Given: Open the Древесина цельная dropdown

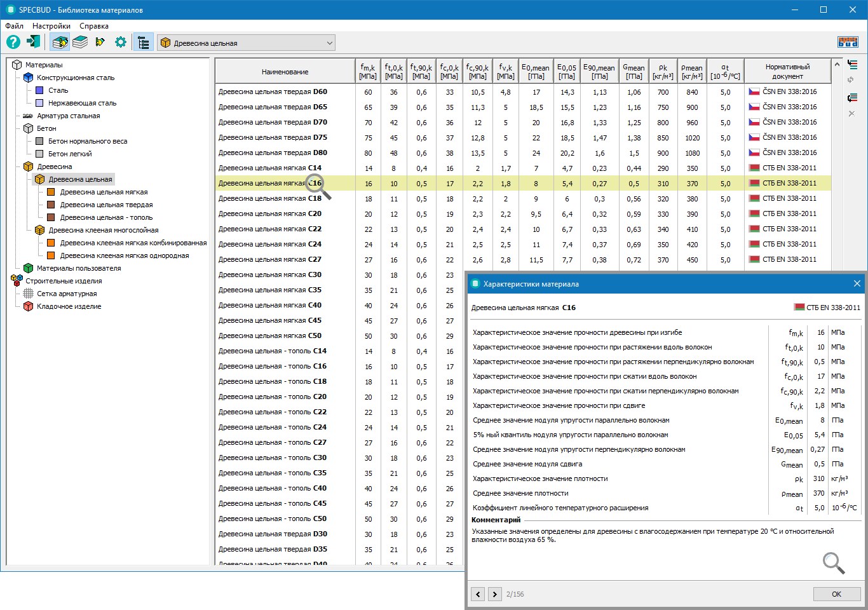Looking at the screenshot, I should tap(246, 43).
